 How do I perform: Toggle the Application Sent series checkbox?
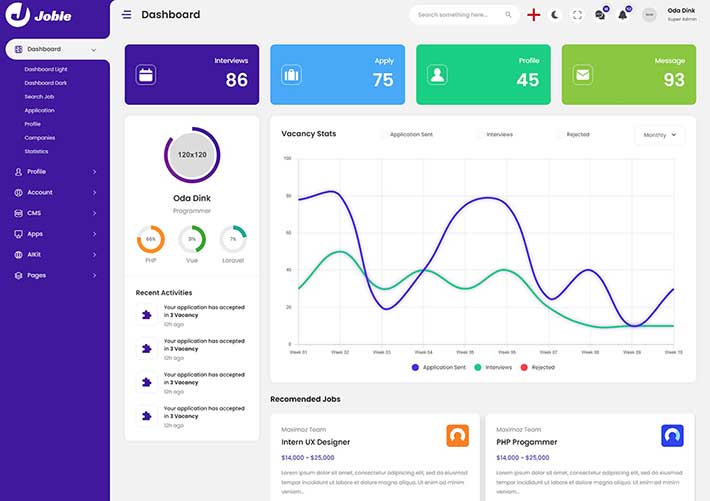[385, 134]
